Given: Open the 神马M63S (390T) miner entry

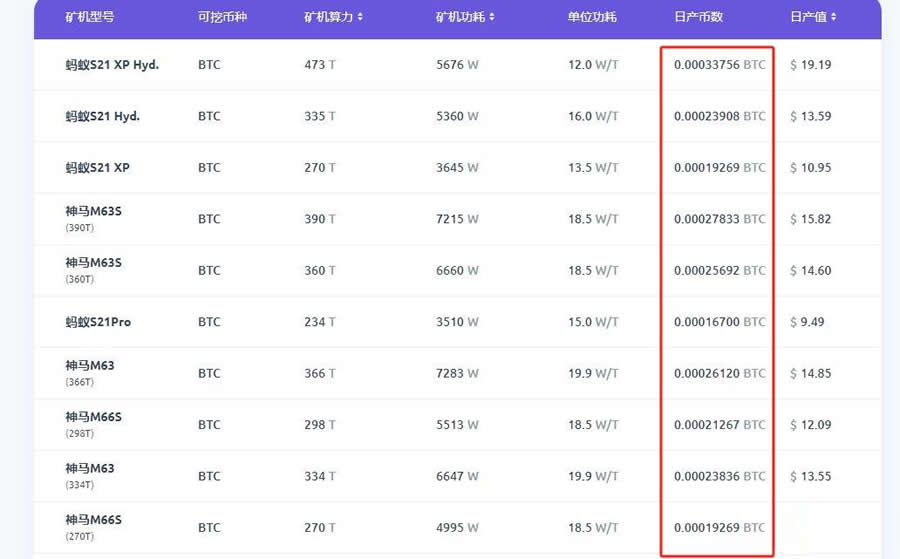Looking at the screenshot, I should point(94,219).
